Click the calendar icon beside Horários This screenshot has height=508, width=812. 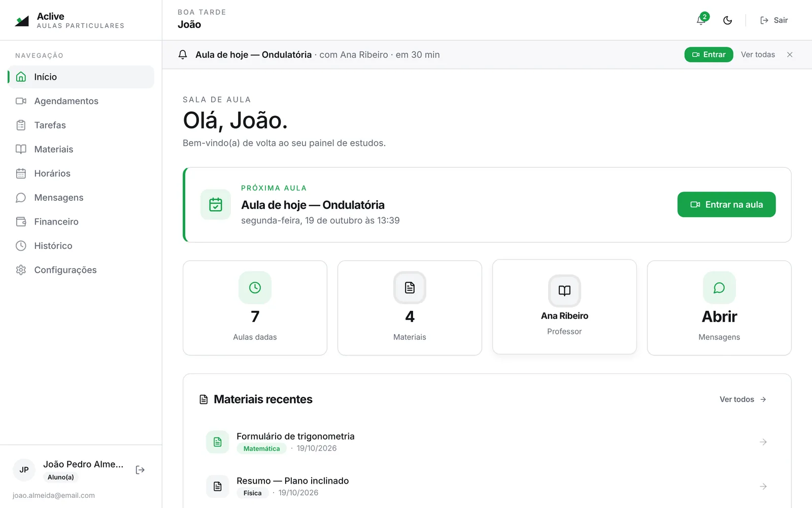tap(21, 173)
